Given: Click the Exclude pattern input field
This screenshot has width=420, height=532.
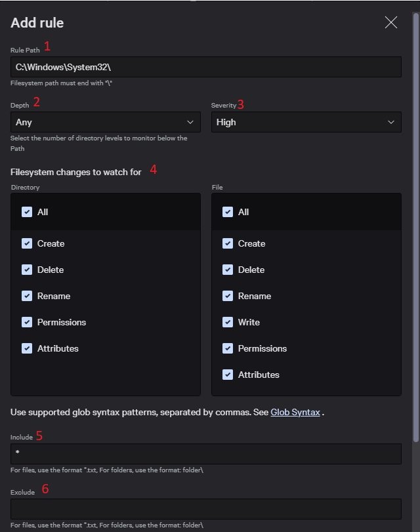Looking at the screenshot, I should click(205, 509).
